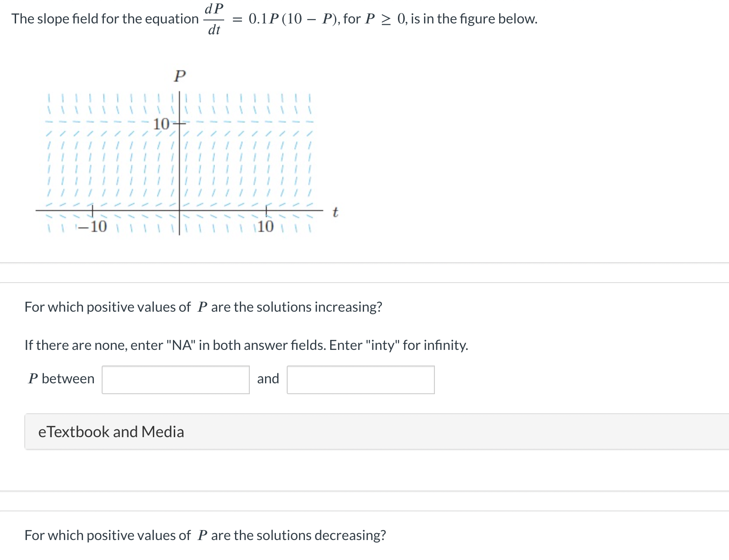Click the text "The slope field for the equation"
729x560 pixels.
[x=105, y=19]
